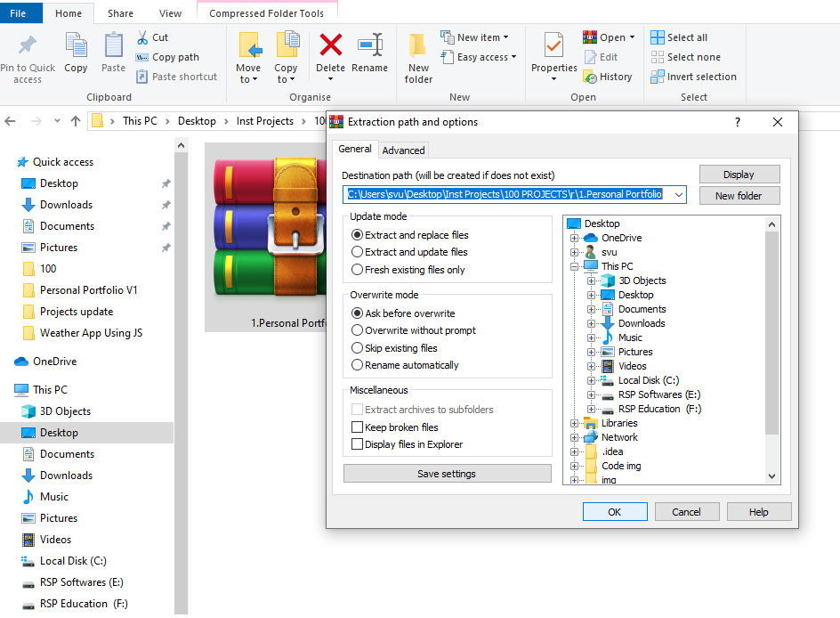Go back with the left arrow

[x=10, y=121]
